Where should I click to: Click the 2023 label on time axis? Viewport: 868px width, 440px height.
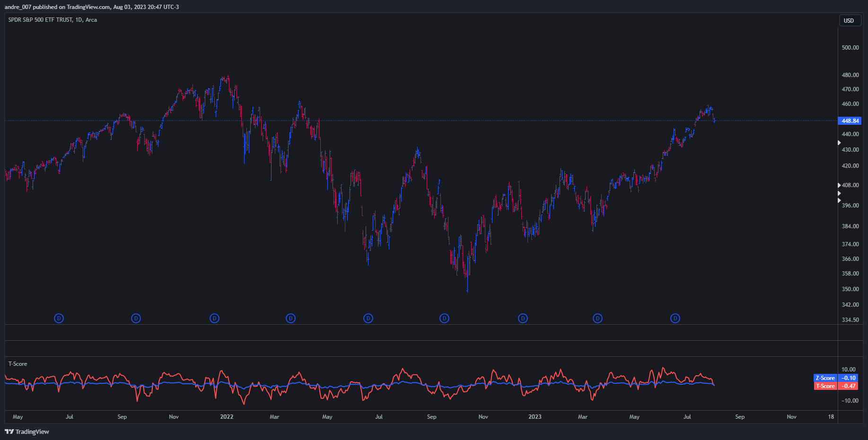[535, 417]
